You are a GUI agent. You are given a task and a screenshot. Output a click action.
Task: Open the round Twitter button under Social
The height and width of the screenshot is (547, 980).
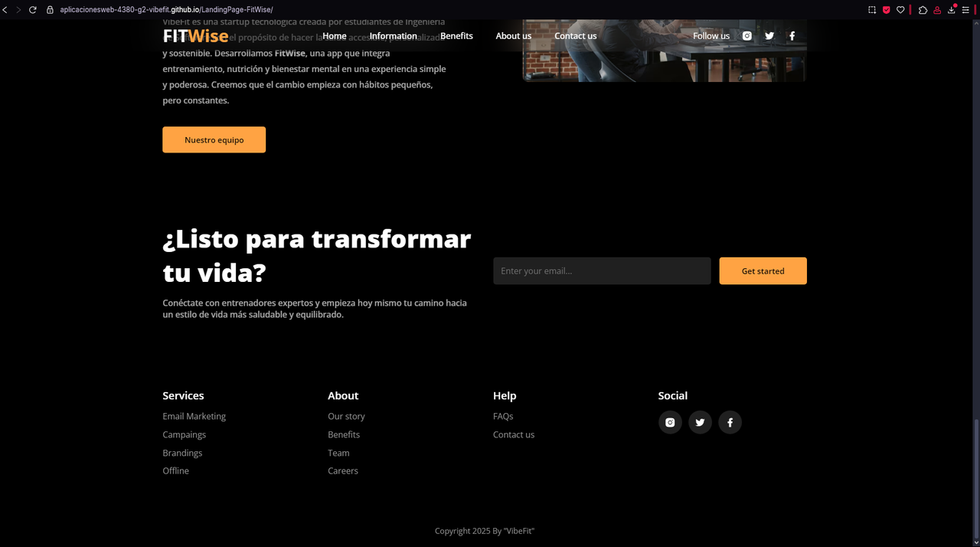click(x=700, y=422)
